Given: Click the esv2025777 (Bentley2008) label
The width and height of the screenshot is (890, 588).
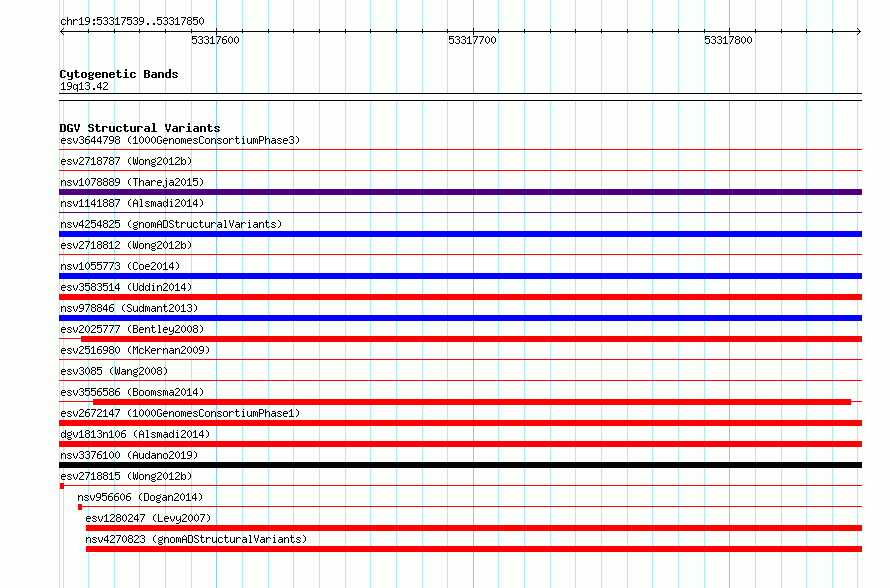Looking at the screenshot, I should pyautogui.click(x=132, y=329).
